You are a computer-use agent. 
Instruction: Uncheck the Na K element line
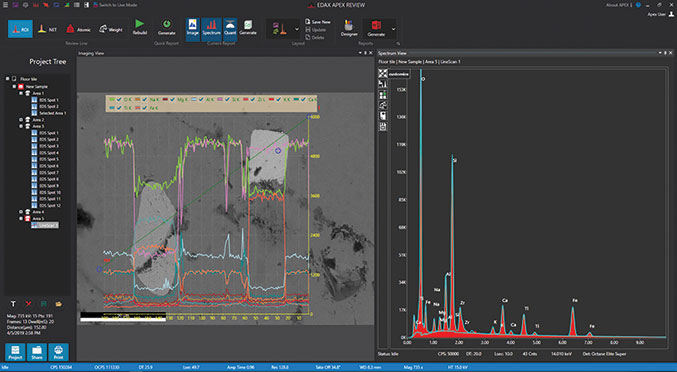click(x=145, y=99)
